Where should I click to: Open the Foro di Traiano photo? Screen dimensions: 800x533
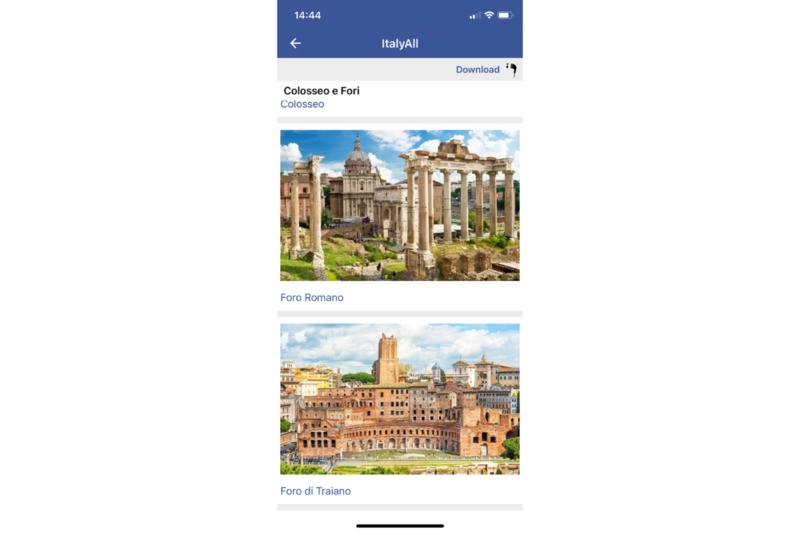coord(400,399)
